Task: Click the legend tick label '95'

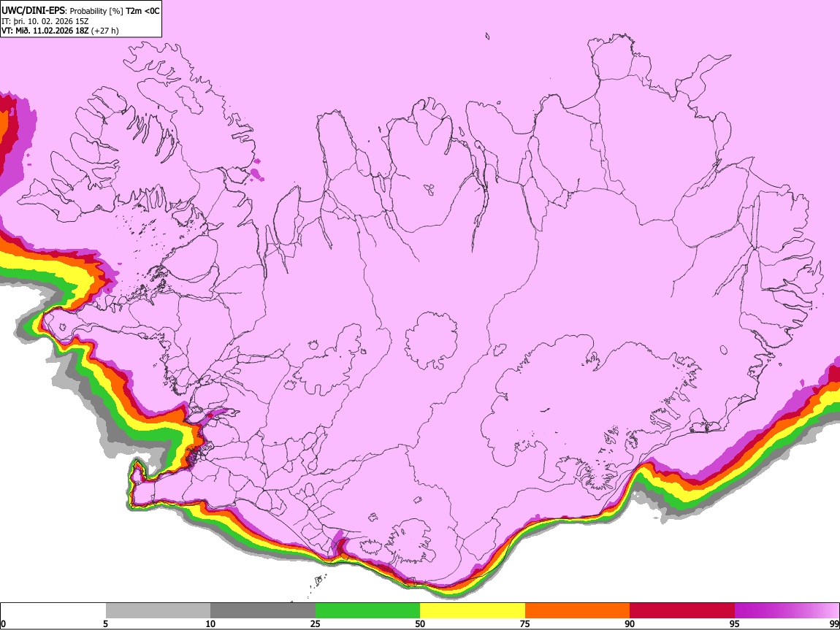Action: tap(735, 623)
